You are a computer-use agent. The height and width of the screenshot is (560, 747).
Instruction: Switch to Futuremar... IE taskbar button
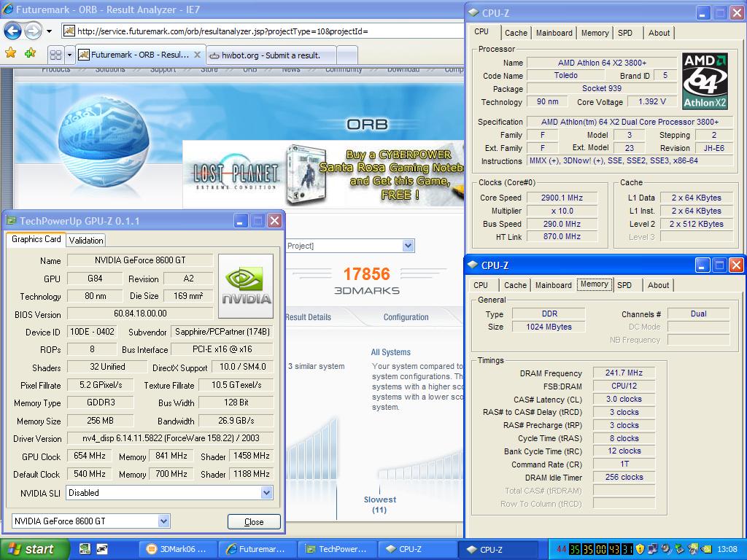click(x=258, y=549)
